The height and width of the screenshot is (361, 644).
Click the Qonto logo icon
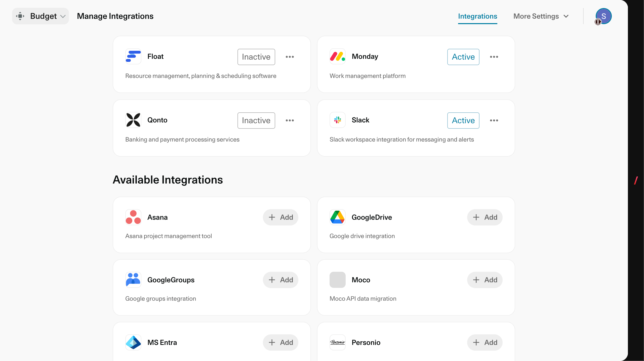133,120
